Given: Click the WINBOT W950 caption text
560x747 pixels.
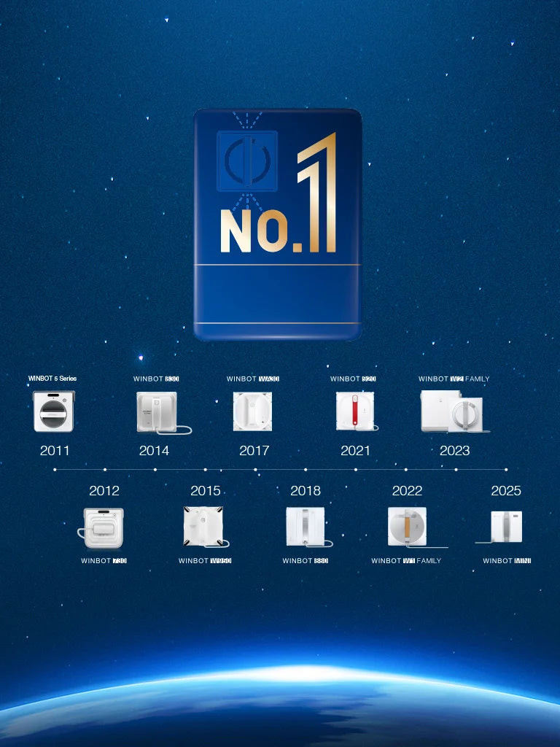Looking at the screenshot, I should point(205,561).
